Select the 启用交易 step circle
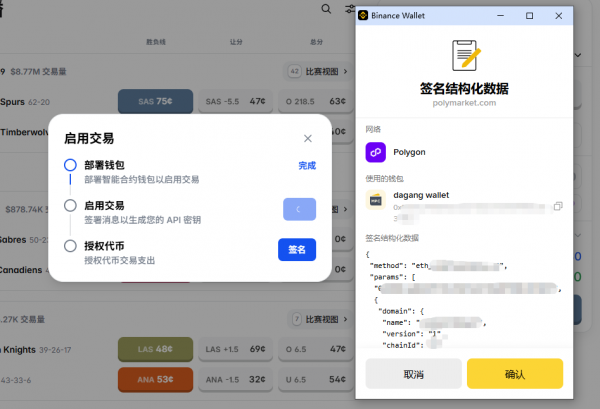Viewport: 600px width, 409px height. click(70, 205)
